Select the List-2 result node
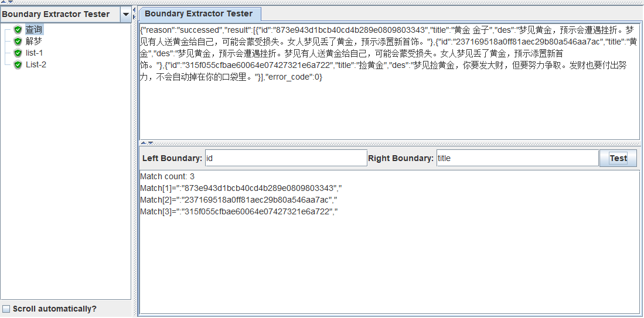 [x=36, y=65]
